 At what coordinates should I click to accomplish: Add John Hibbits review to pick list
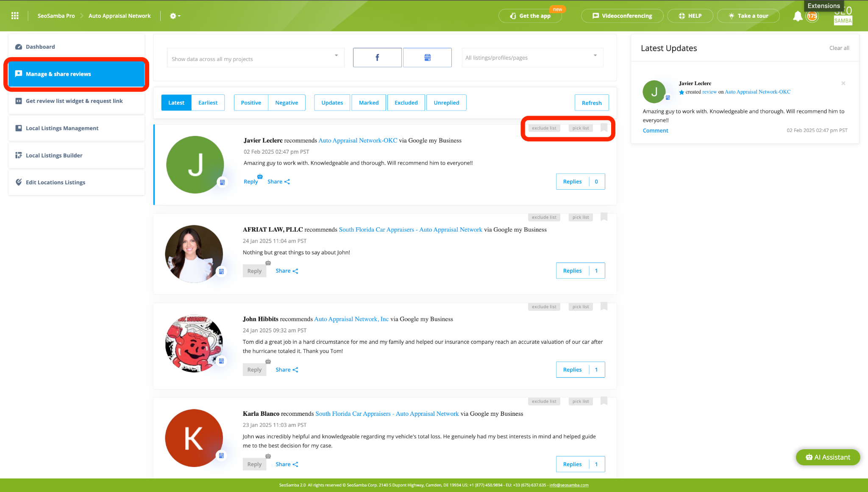pos(581,307)
